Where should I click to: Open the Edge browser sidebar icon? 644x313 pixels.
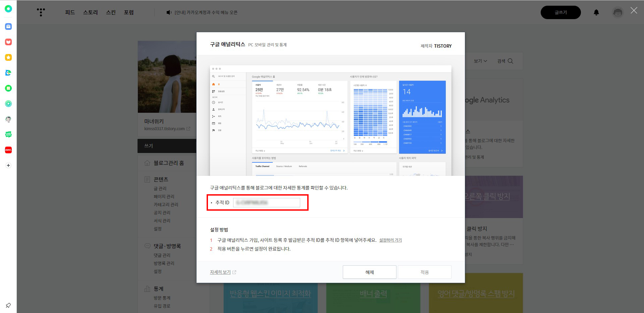8,73
